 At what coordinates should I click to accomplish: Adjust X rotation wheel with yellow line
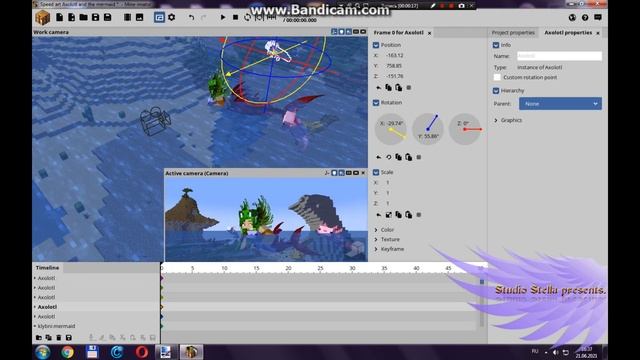[x=391, y=129]
